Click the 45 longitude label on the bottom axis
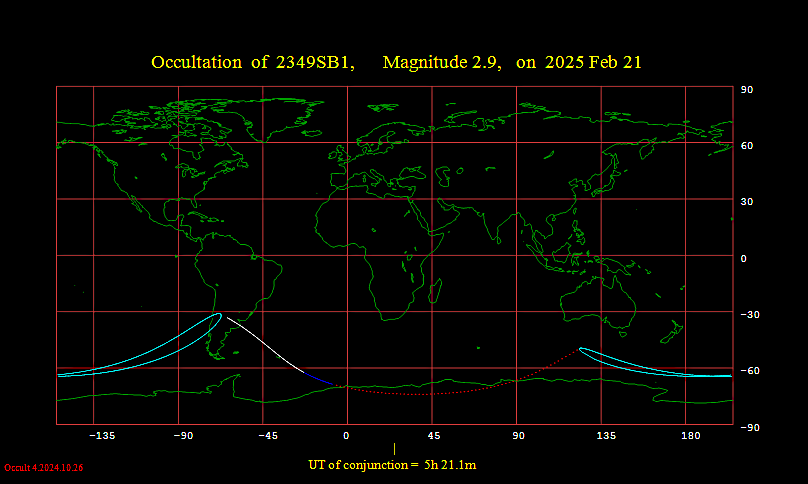Viewport: 808px width, 484px height. click(x=433, y=436)
